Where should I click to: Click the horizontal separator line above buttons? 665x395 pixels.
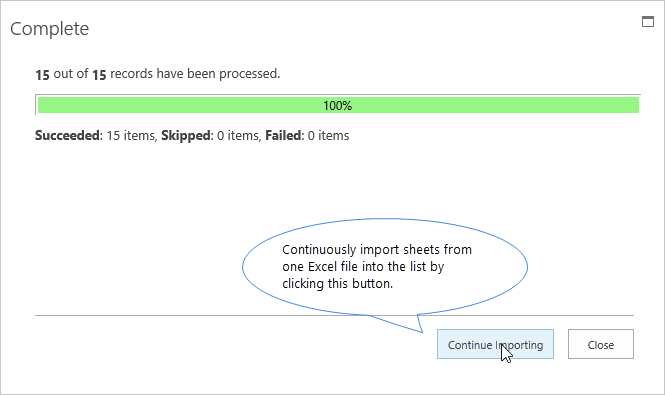[x=334, y=315]
